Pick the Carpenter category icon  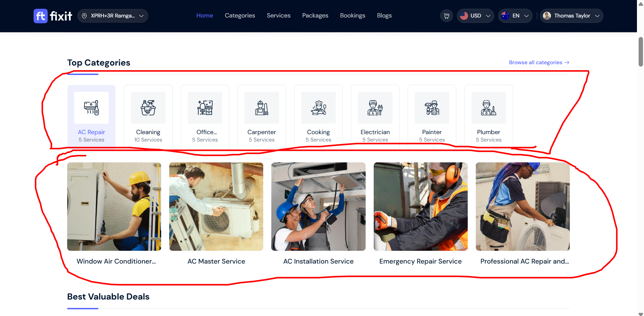tap(262, 108)
